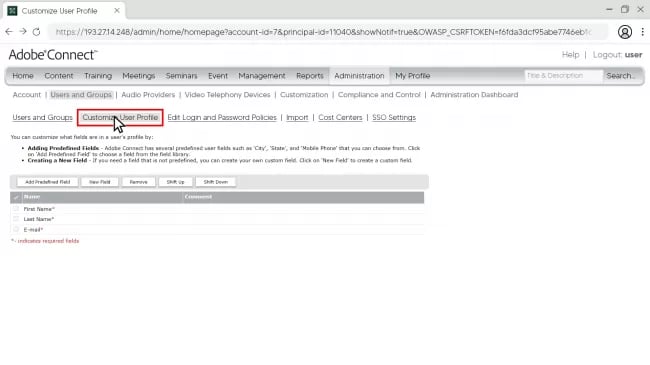Open the Seminars menu tab

click(x=182, y=76)
